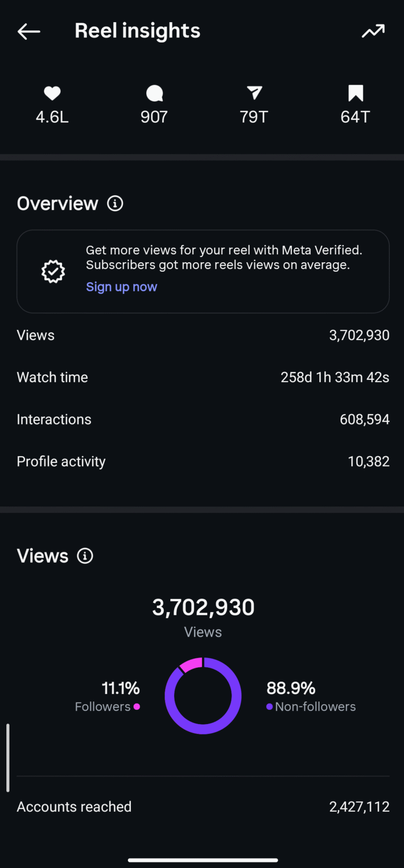The width and height of the screenshot is (404, 868).
Task: Tap the heart likes icon
Action: (x=52, y=94)
